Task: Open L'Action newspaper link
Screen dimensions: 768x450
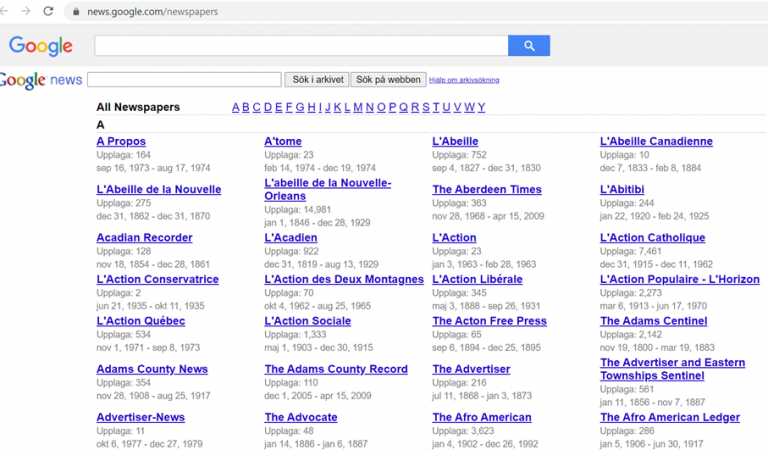Action: (454, 237)
